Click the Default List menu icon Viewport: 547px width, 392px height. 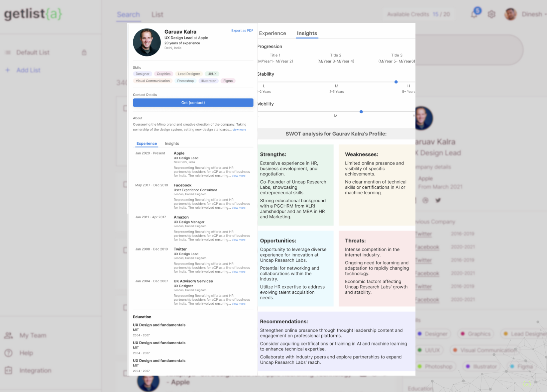(x=8, y=52)
